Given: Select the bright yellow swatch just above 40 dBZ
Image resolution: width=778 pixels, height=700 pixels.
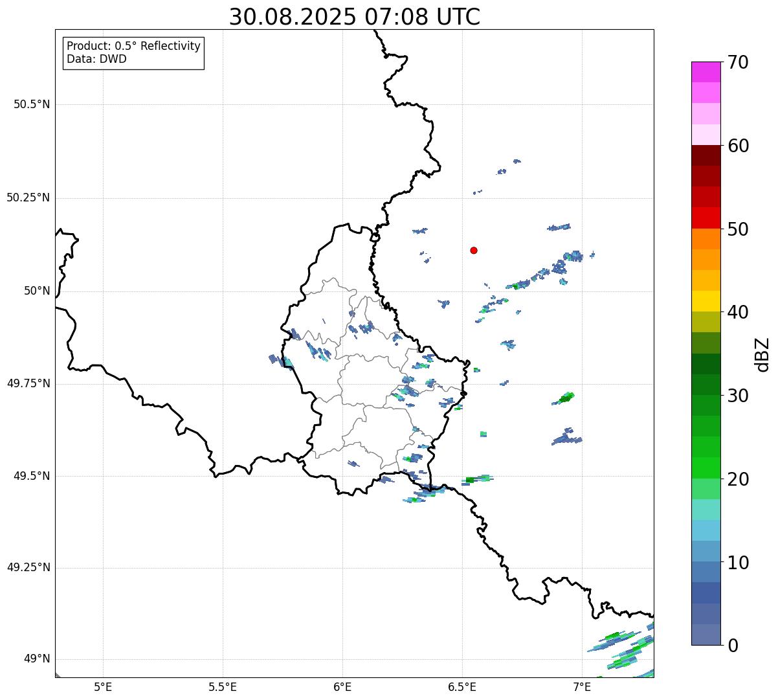Looking at the screenshot, I should [x=706, y=301].
